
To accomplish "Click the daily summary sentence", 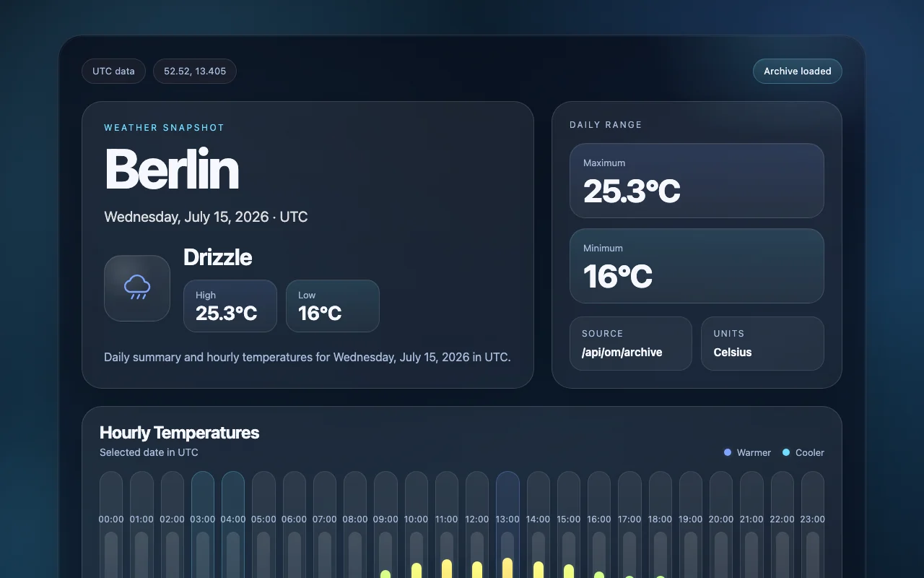I will 308,357.
